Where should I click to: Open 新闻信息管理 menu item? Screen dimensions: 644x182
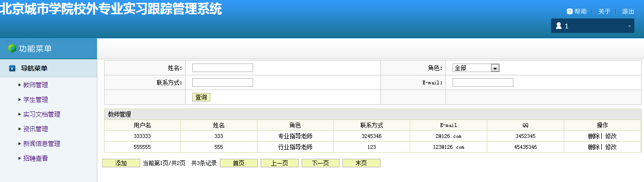pyautogui.click(x=42, y=144)
